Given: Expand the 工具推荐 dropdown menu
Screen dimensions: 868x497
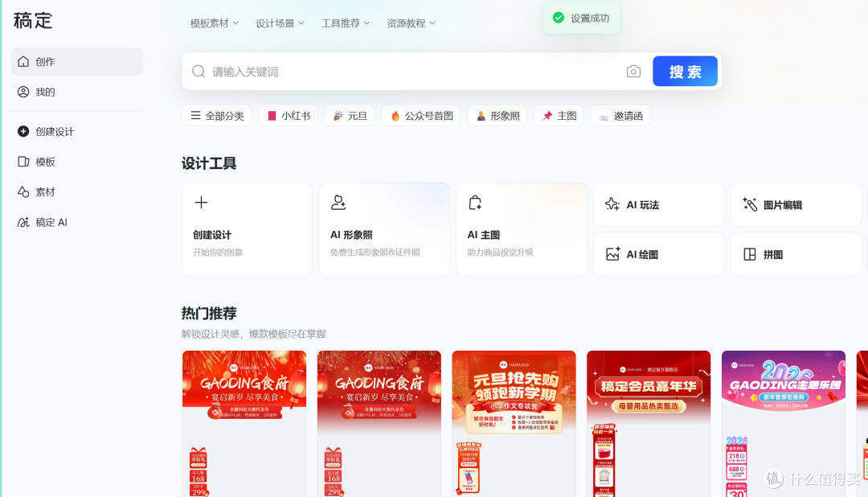Looking at the screenshot, I should tap(346, 23).
